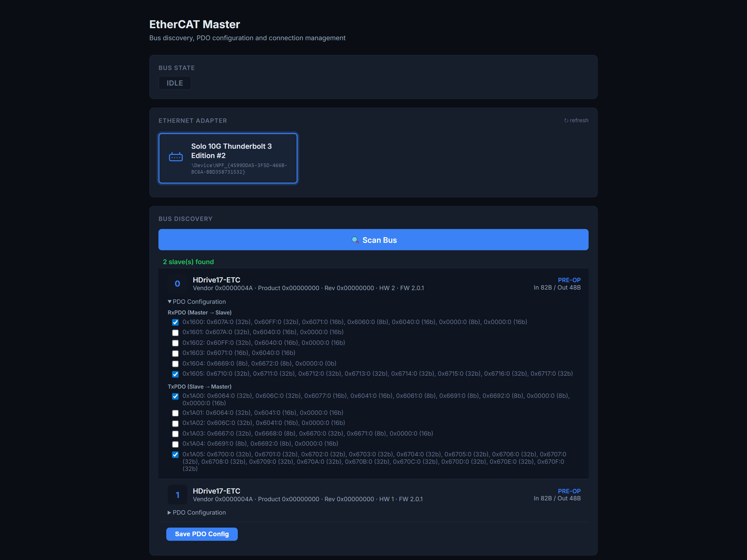Screen dimensions: 747x560
Task: Click slave 1 vendor info with HW 1
Action: pos(308,499)
